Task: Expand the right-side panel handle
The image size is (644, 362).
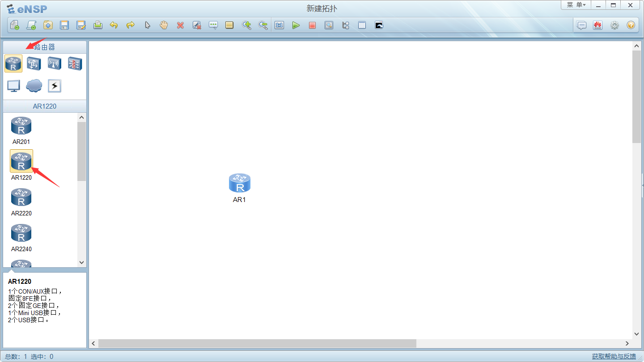Action: [643, 185]
